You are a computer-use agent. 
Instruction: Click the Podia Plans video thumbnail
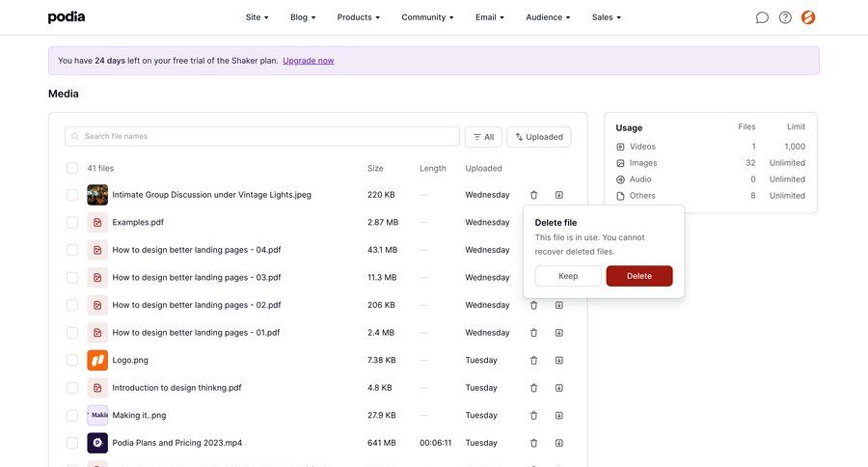point(97,443)
